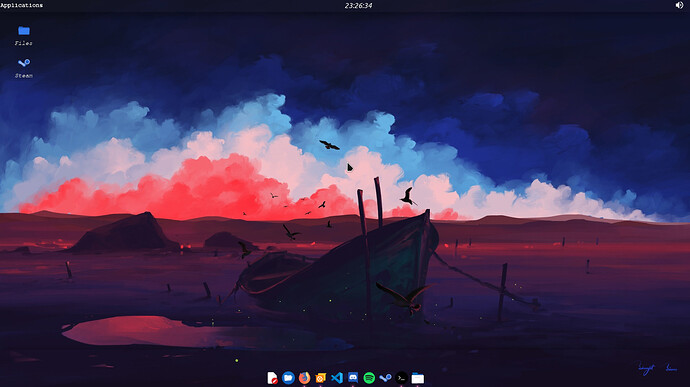Image resolution: width=690 pixels, height=387 pixels.
Task: Open the Applications menu
Action: 22,5
